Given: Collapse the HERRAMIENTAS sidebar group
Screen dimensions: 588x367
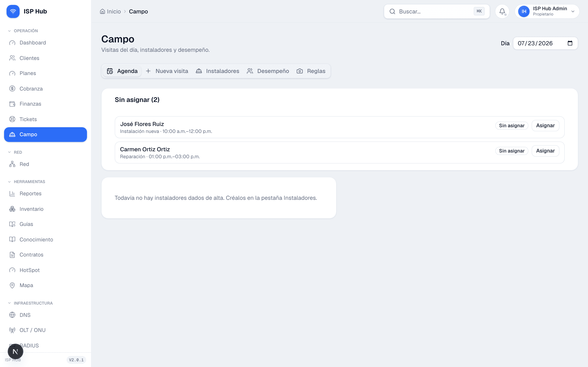Looking at the screenshot, I should [x=27, y=181].
